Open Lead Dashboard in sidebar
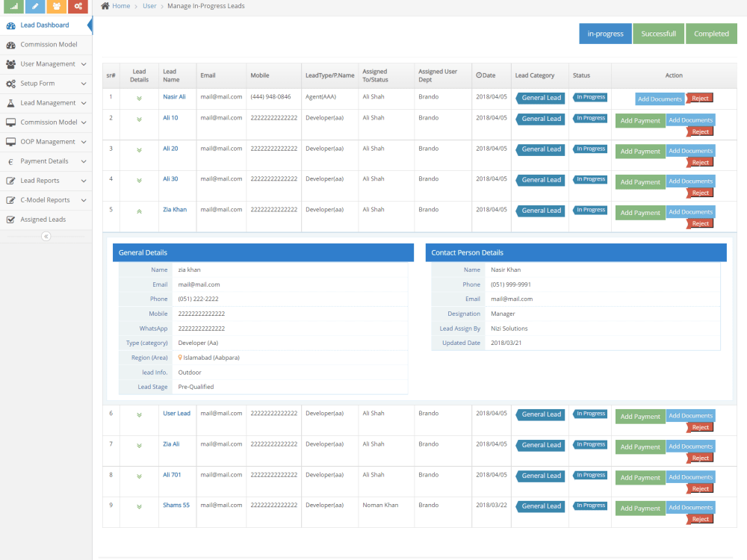Screen dimensions: 747x560 (46, 25)
